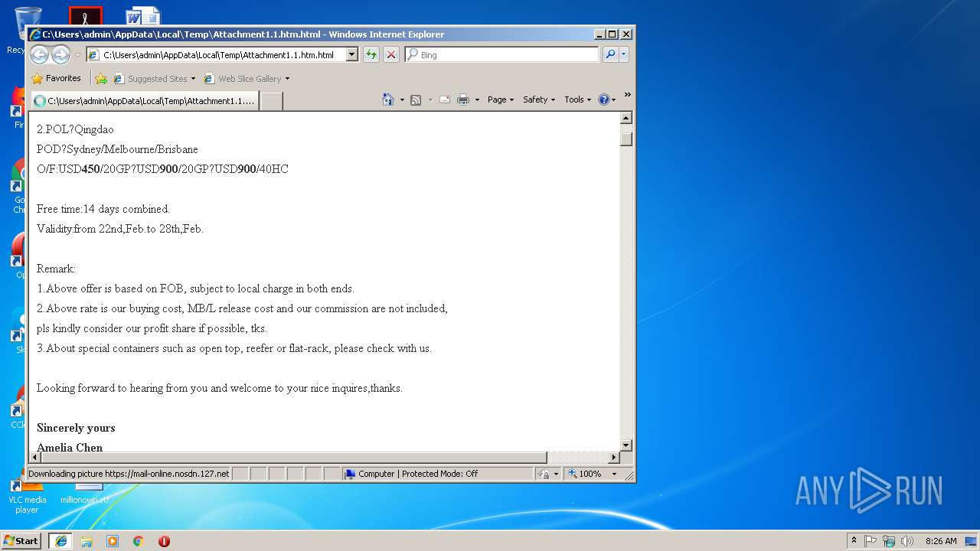
Task: Select the Word document desktop icon
Action: [143, 16]
